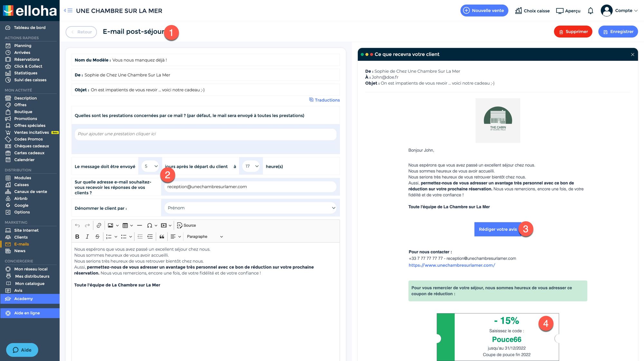Click the block quote icon
Viewport: 644px width, 361px height.
(x=162, y=236)
